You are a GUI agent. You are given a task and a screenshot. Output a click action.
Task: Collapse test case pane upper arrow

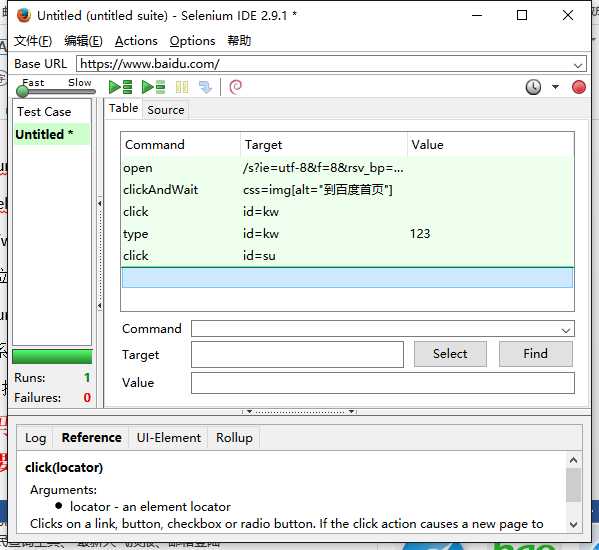100,204
